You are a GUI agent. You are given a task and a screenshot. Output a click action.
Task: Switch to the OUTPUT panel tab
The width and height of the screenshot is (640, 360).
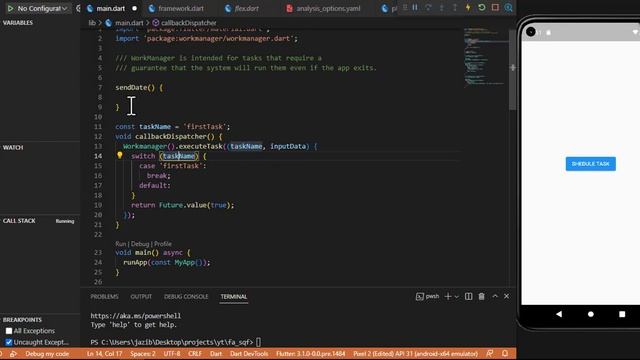pyautogui.click(x=141, y=297)
